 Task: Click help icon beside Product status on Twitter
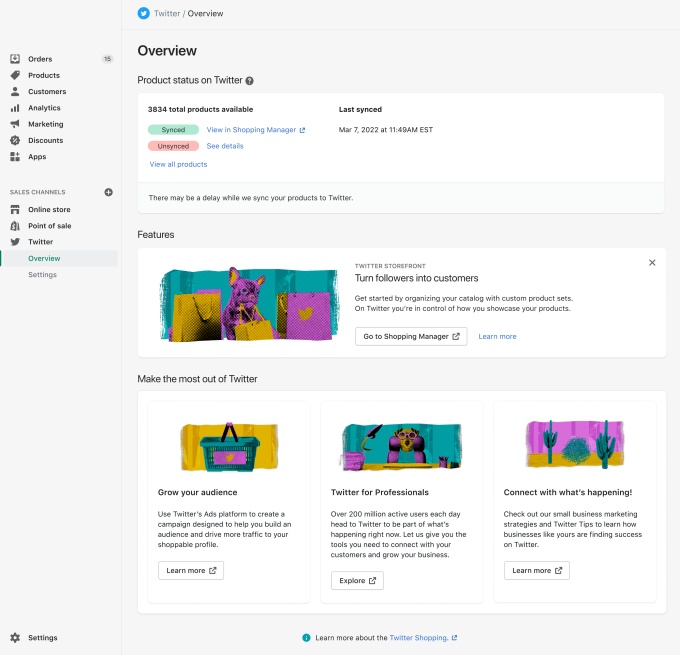coord(250,81)
